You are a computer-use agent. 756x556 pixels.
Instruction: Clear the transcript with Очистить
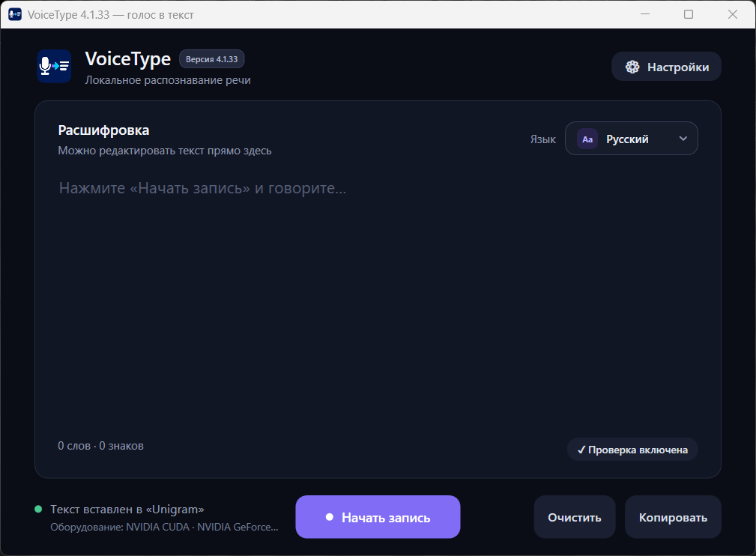click(574, 517)
